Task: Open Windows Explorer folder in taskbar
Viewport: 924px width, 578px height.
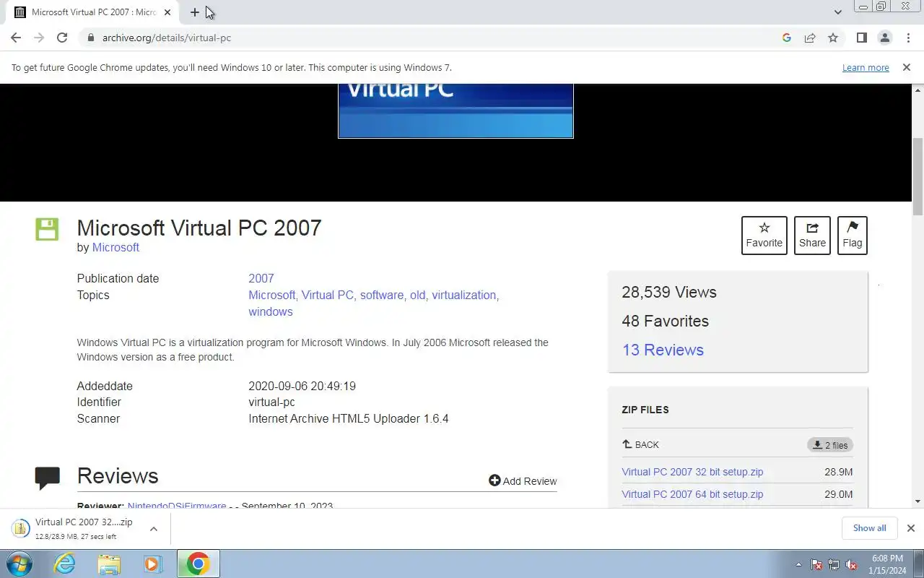Action: coord(109,564)
